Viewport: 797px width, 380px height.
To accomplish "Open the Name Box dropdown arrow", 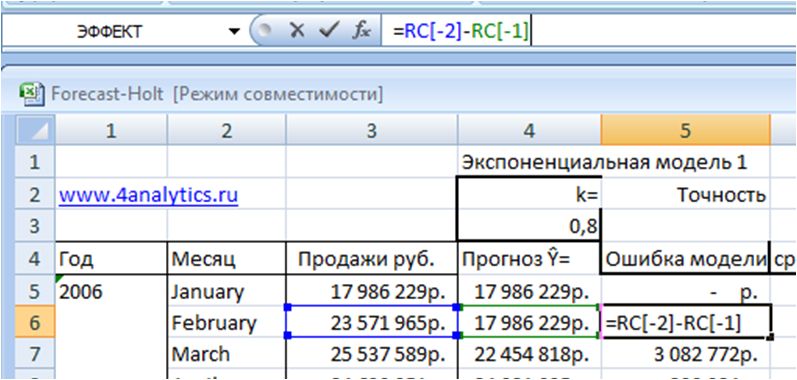I will point(234,32).
